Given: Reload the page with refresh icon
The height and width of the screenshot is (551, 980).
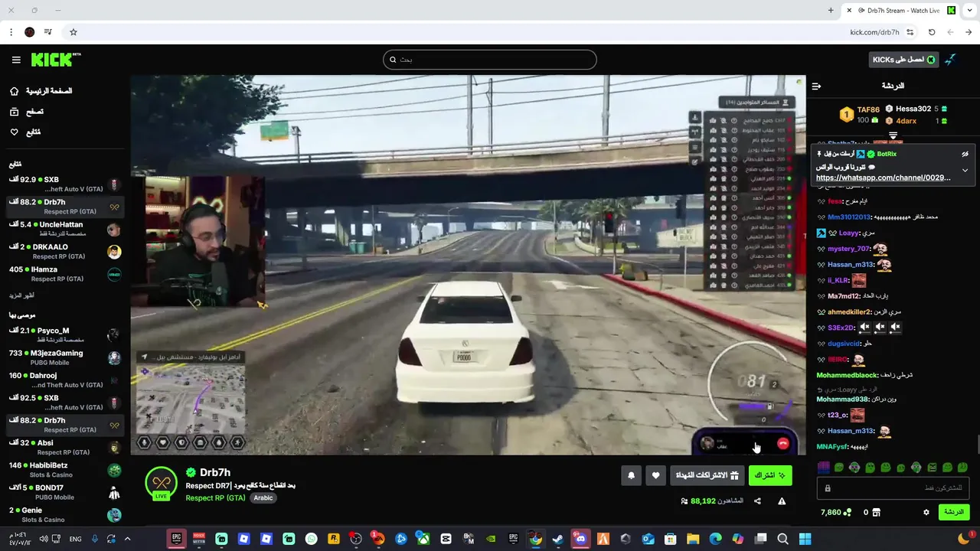Looking at the screenshot, I should 932,32.
